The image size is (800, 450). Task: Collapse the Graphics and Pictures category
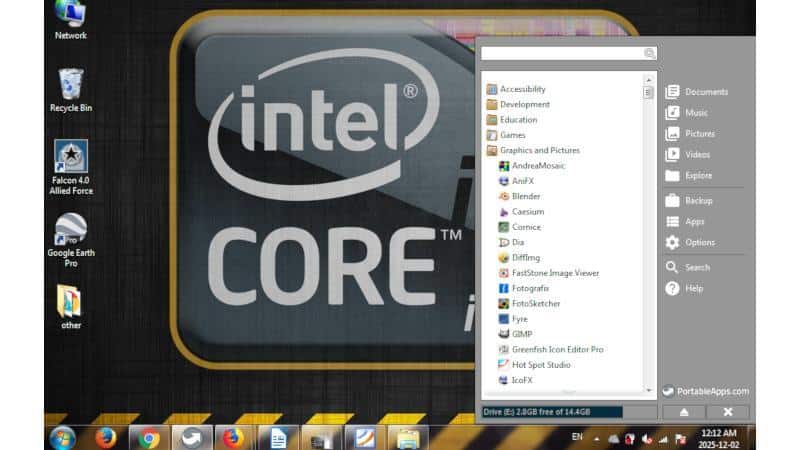coord(533,151)
